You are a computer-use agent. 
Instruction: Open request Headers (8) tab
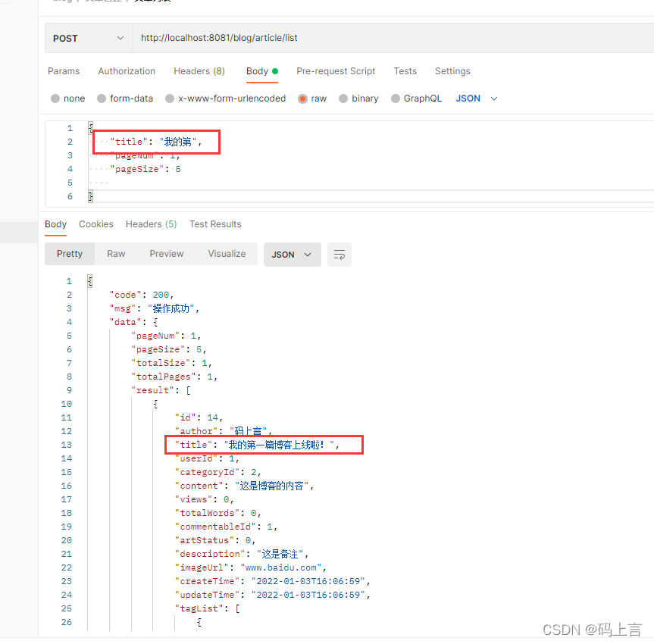coord(199,71)
